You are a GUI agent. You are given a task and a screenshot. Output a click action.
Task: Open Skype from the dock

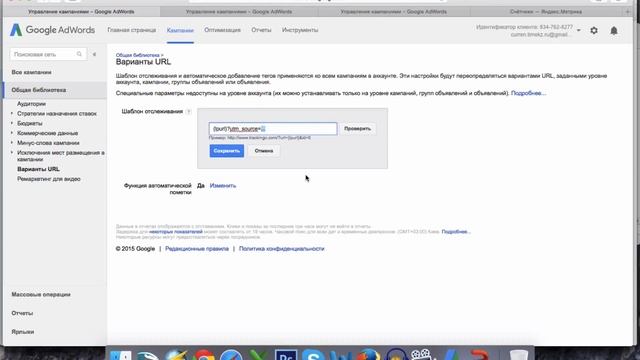click(x=313, y=356)
